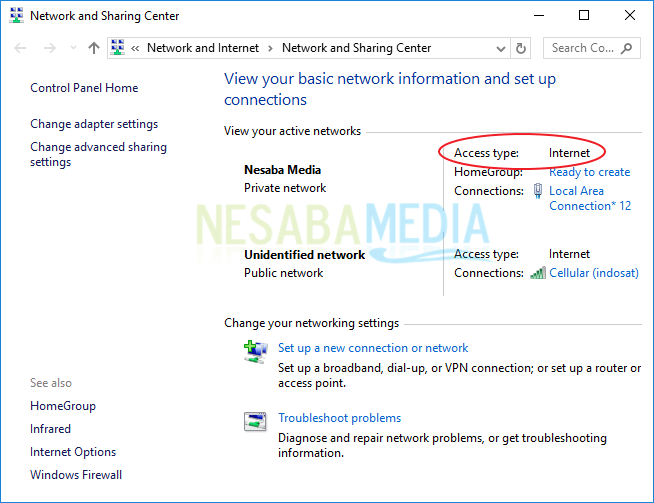The image size is (654, 503).
Task: Click the Forward navigation arrow
Action: (47, 48)
